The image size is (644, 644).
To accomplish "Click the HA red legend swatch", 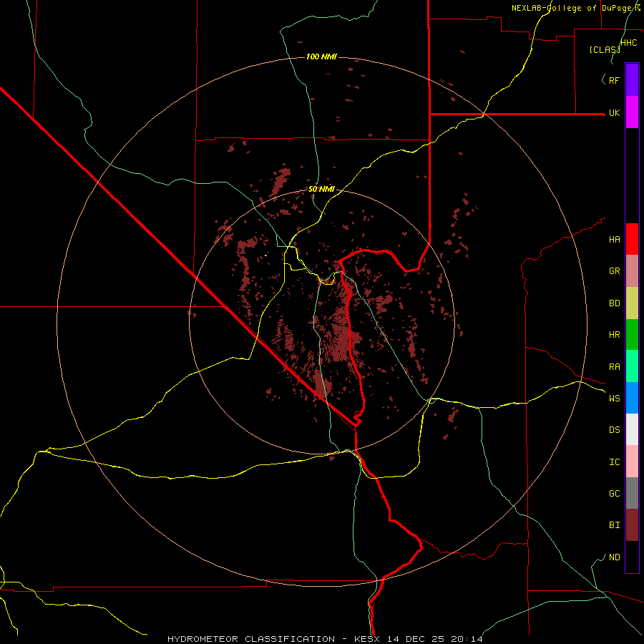I will pos(632,239).
